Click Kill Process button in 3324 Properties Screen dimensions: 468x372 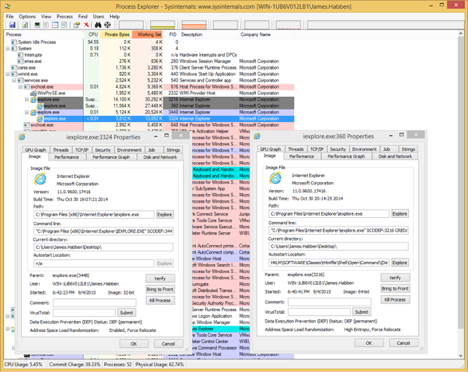tap(160, 300)
